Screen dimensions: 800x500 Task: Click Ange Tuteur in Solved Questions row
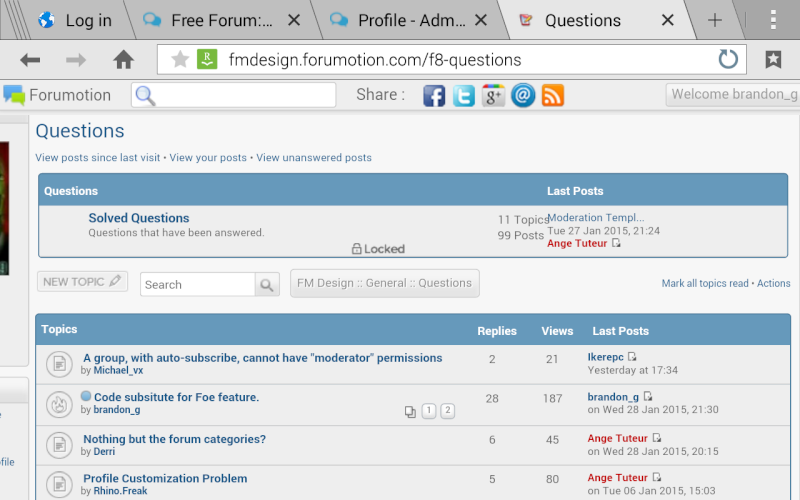point(577,243)
